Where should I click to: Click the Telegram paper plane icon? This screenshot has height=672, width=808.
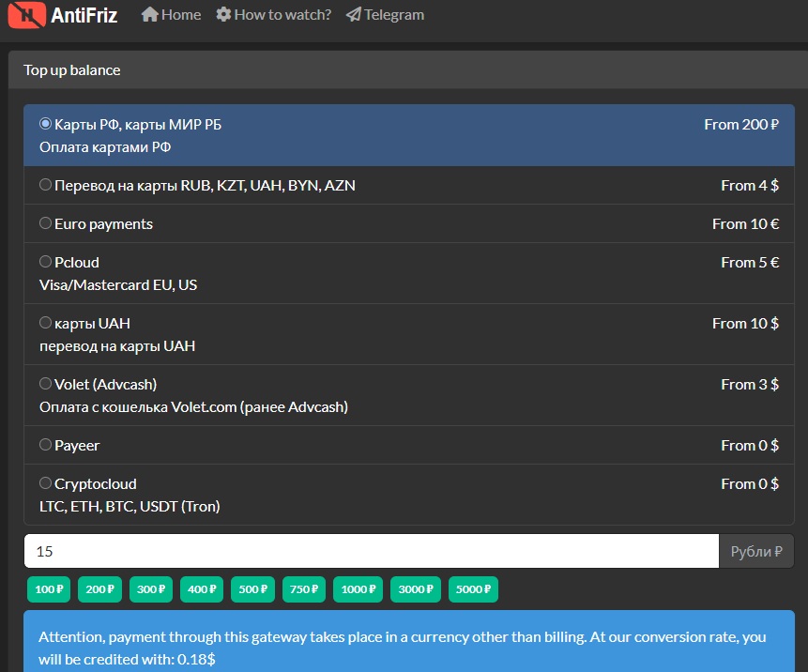(x=353, y=14)
